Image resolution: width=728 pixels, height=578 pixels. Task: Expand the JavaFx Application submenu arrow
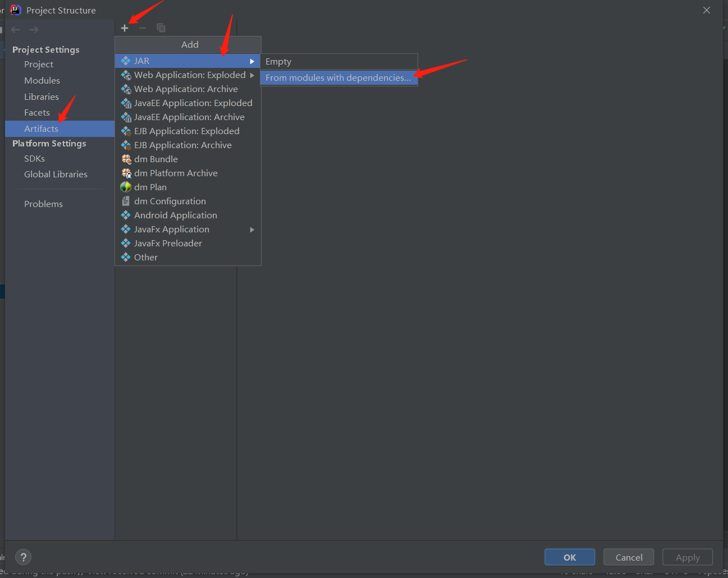pos(252,230)
